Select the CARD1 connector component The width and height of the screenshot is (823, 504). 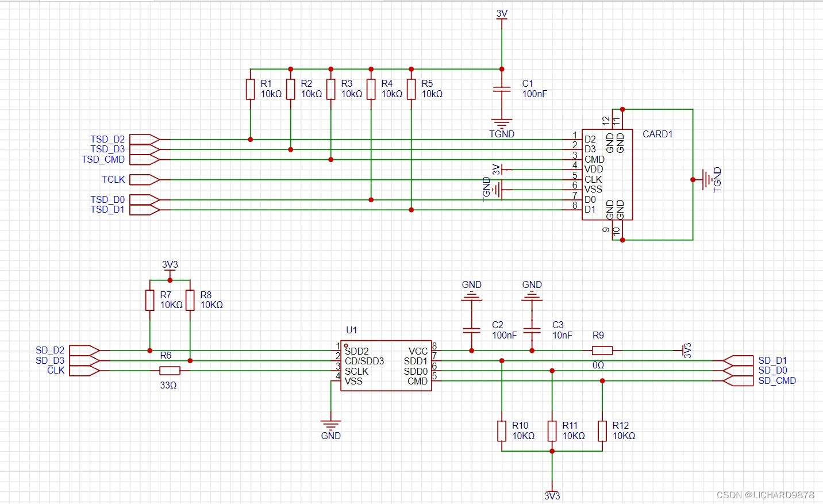(607, 174)
